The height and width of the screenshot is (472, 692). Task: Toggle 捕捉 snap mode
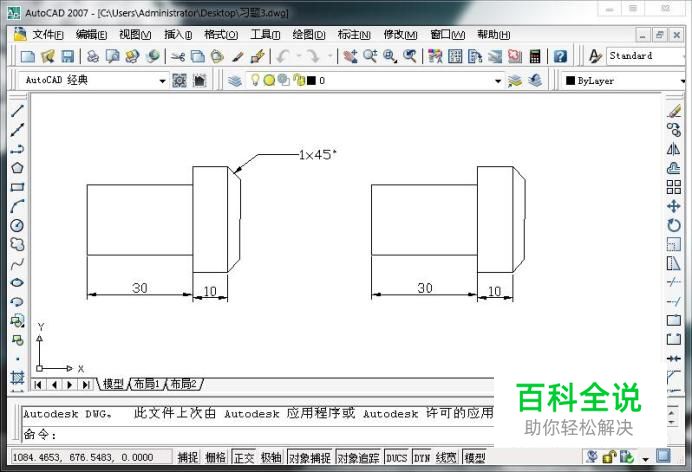188,457
